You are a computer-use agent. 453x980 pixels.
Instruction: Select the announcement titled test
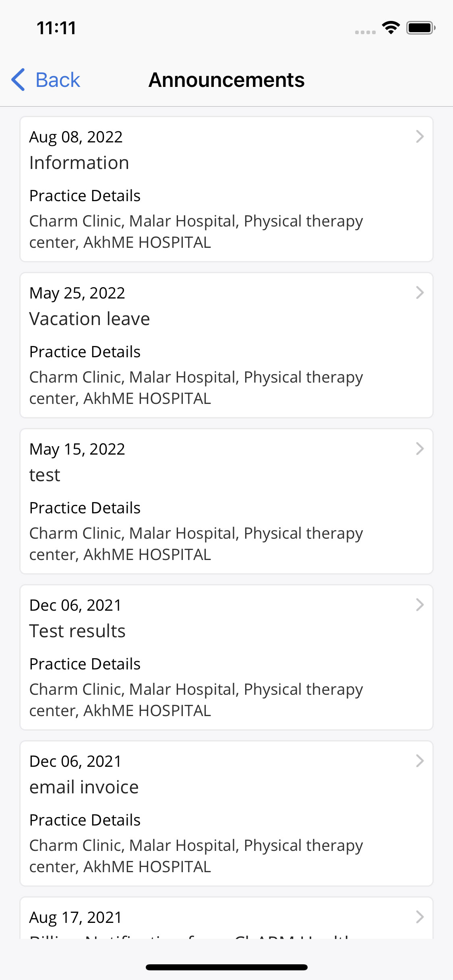(45, 475)
